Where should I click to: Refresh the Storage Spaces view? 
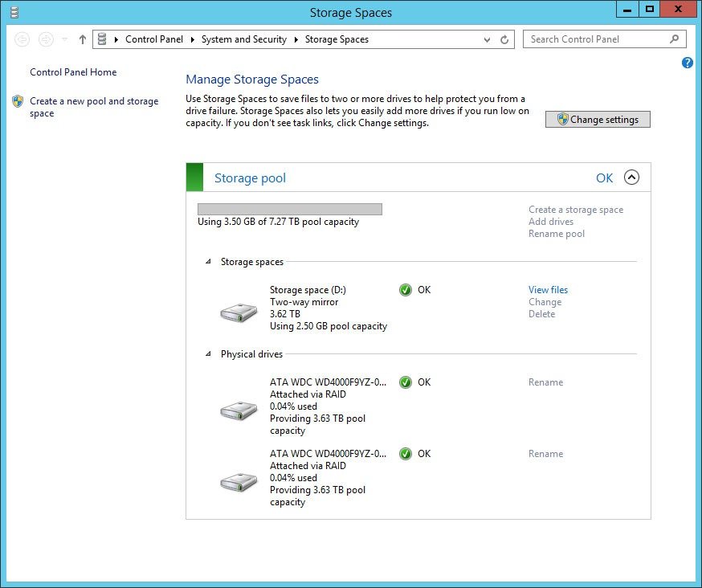(x=504, y=40)
